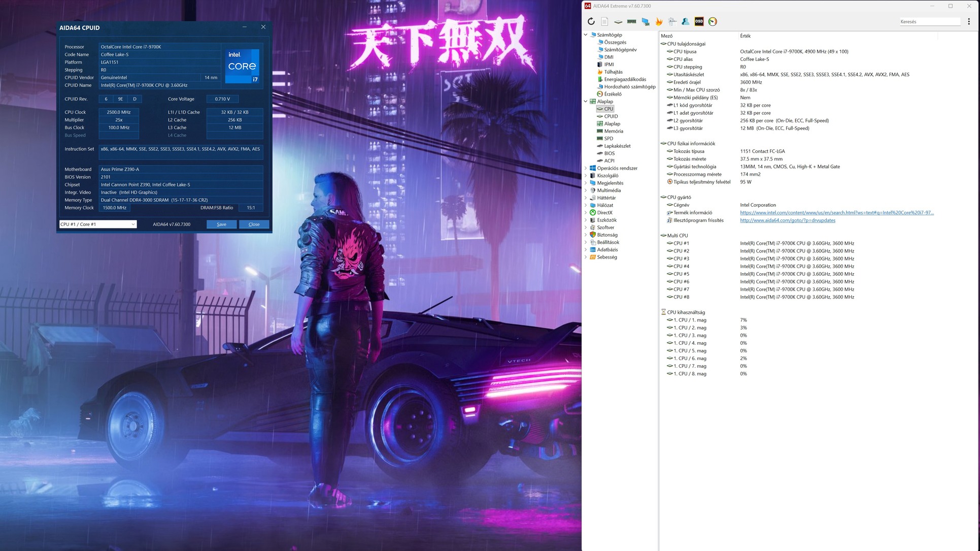Open the CPU #1 / Core #1 dropdown
Screen dimensions: 980x551
pos(98,224)
